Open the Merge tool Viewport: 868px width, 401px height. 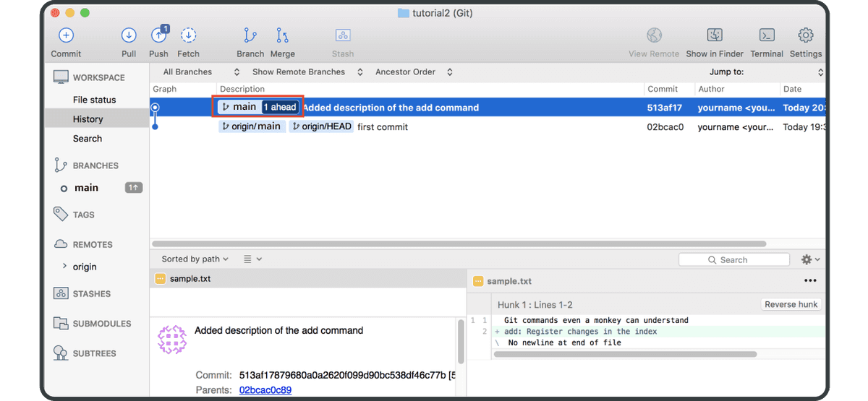tap(282, 35)
